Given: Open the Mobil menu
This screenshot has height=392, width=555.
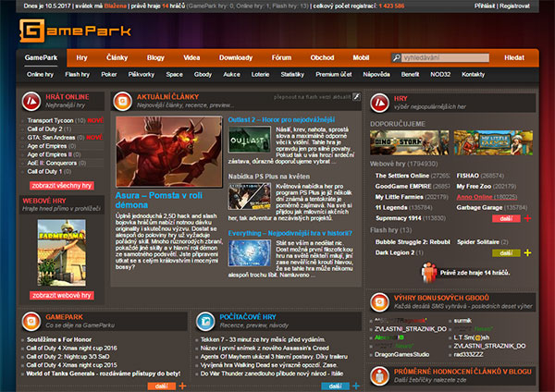Looking at the screenshot, I should point(361,57).
